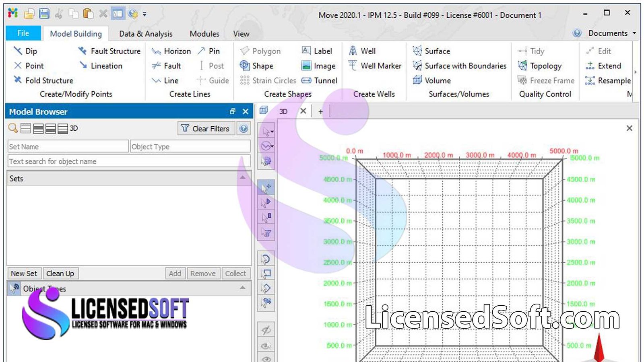Click the Object Type filter field
The width and height of the screenshot is (644, 362).
(190, 146)
